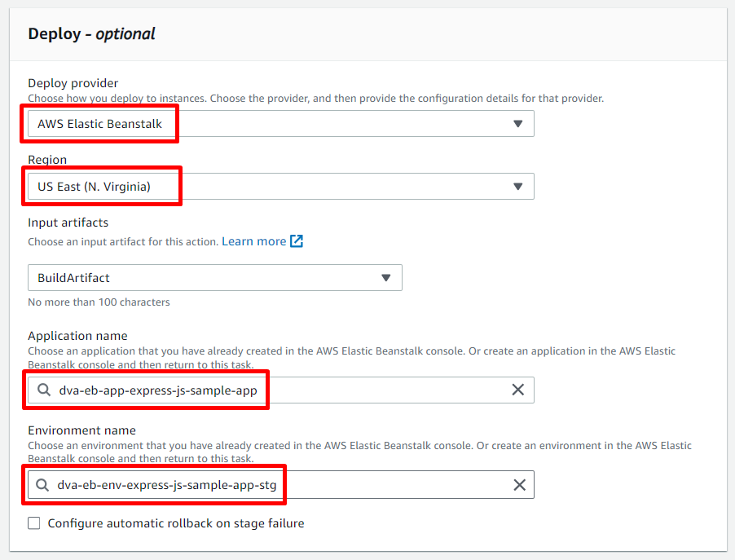735x560 pixels.
Task: Select the AWS Elastic Beanstalk provider value
Action: pos(99,124)
